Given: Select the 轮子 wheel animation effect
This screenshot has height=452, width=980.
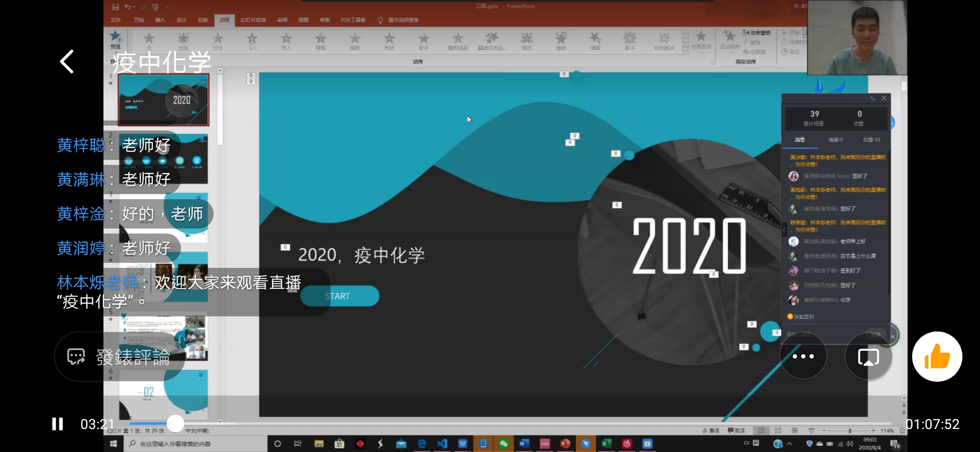Looking at the screenshot, I should pos(424,41).
